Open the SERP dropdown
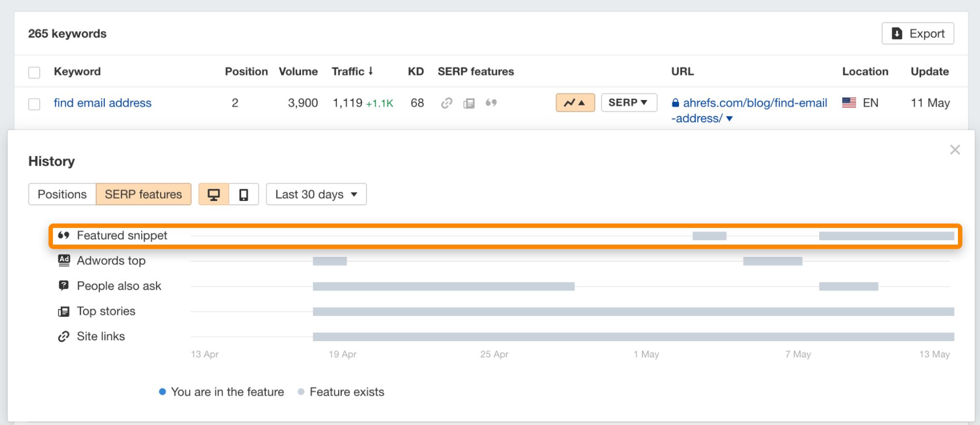Screen dimensions: 980x425 tap(628, 103)
